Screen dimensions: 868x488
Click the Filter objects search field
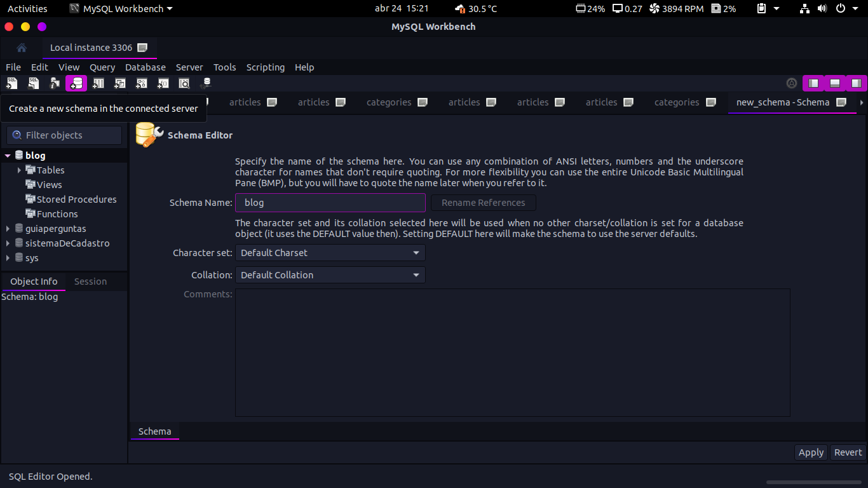pyautogui.click(x=64, y=135)
